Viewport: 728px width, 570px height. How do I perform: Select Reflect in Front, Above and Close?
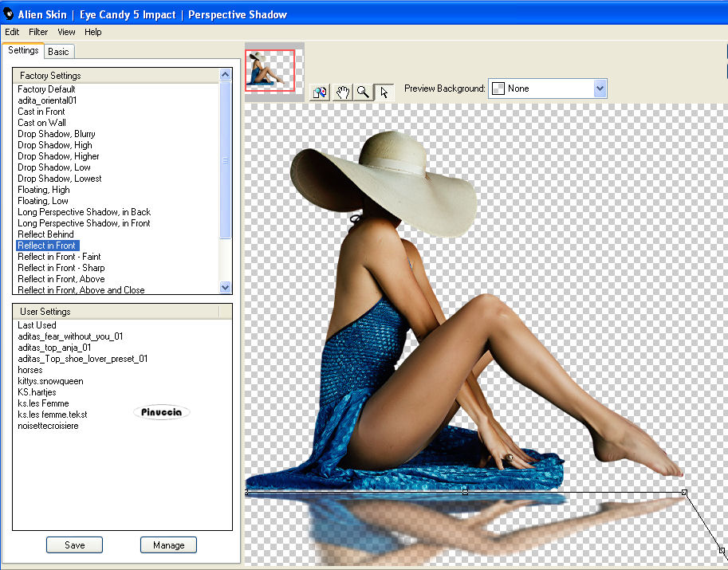81,289
